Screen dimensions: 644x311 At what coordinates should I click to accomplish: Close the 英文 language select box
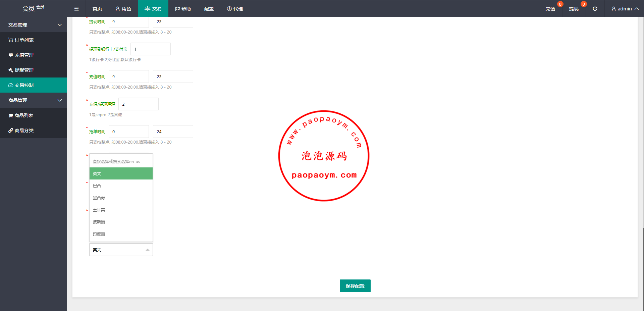(x=121, y=250)
